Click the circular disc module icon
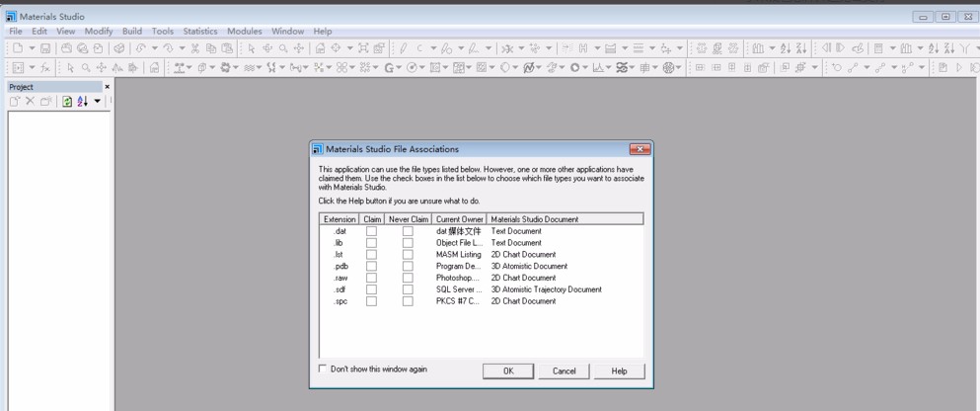Viewport: 980px width, 411px height. [412, 67]
